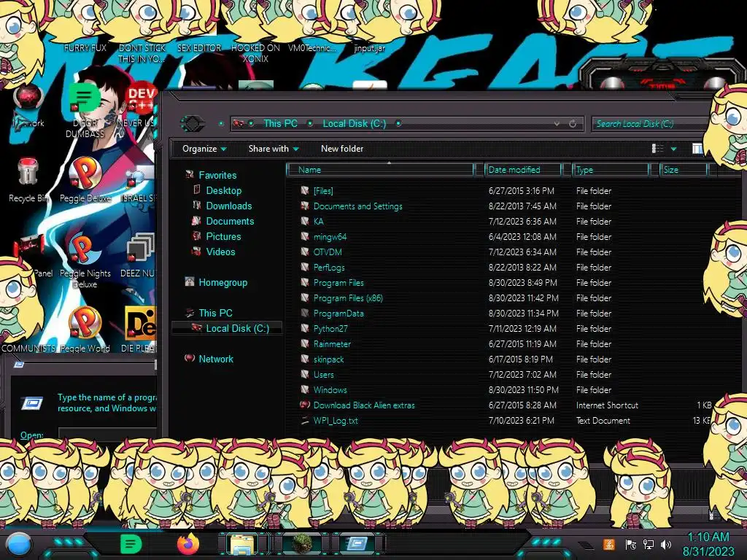Click the Search Local Disk (C:) field

coord(650,124)
